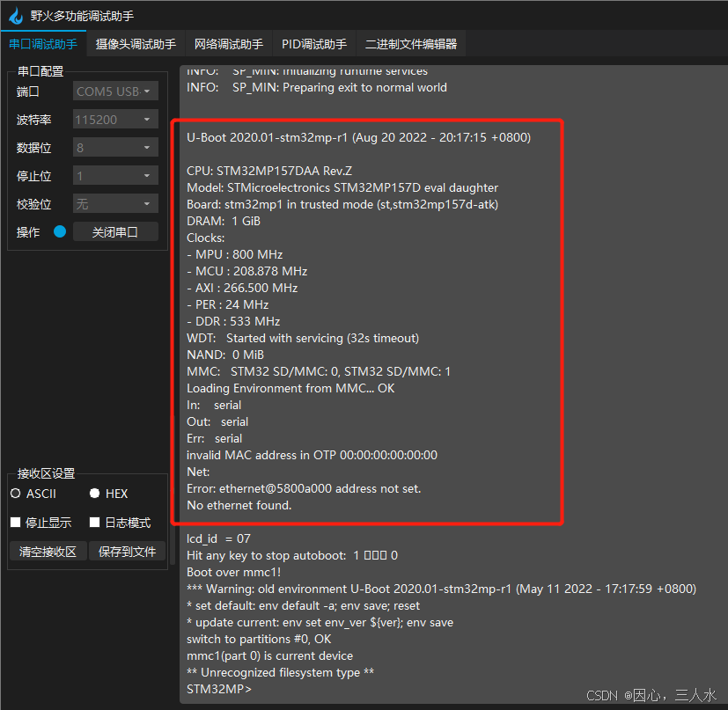Expand the data bits dropdown showing 8
Image resolution: width=728 pixels, height=710 pixels.
pyautogui.click(x=115, y=148)
